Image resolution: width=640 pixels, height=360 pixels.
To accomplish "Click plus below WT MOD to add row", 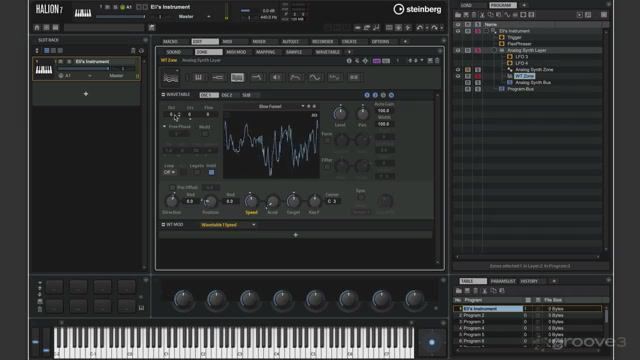I will (296, 235).
